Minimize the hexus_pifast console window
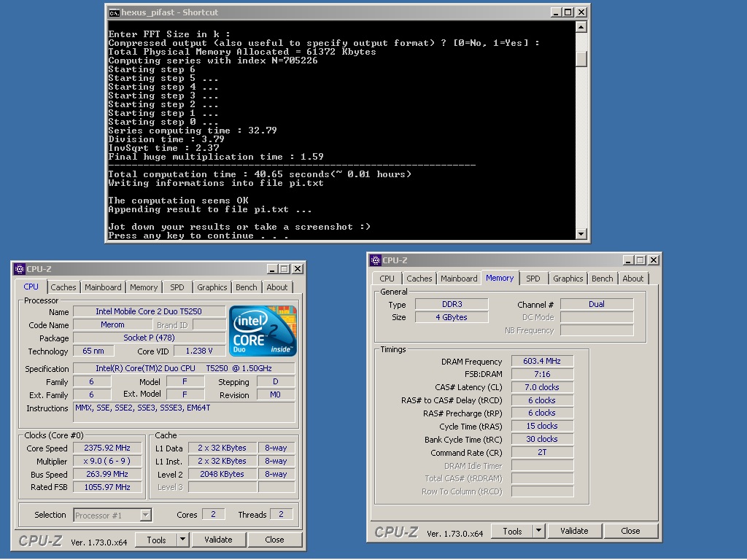The image size is (747, 560). pos(555,12)
